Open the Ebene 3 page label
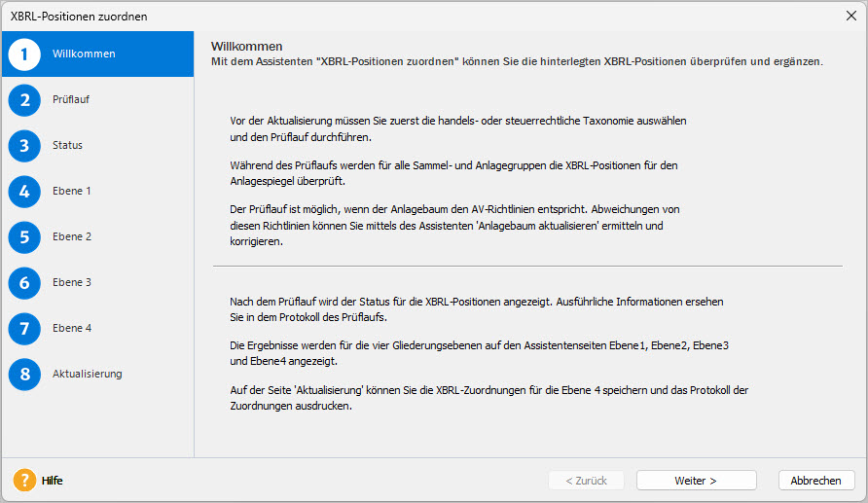The width and height of the screenshot is (868, 503). click(72, 282)
